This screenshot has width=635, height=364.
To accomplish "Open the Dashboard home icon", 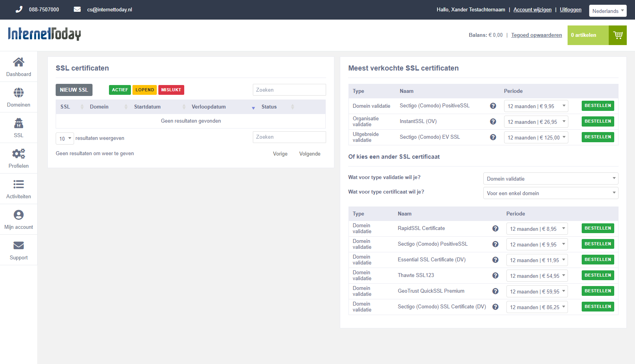I will (18, 62).
